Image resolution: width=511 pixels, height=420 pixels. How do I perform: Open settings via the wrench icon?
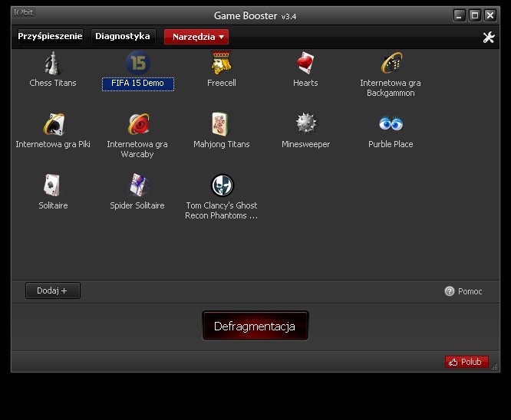tap(489, 38)
